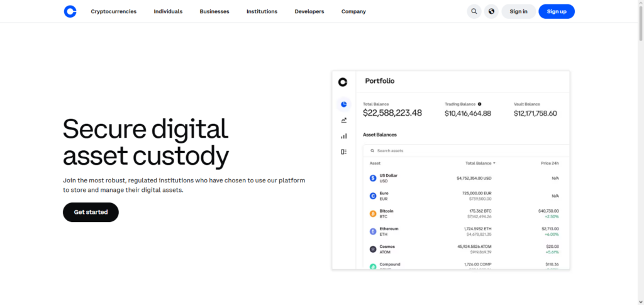644x305 pixels.
Task: Click the Search assets field
Action: (466, 151)
